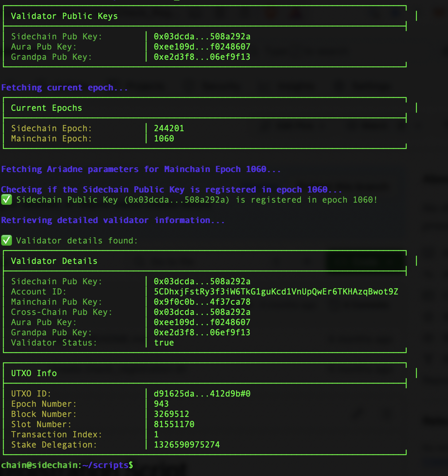The image size is (448, 476).
Task: Click the "Validator Details" table header
Action: pos(54,261)
